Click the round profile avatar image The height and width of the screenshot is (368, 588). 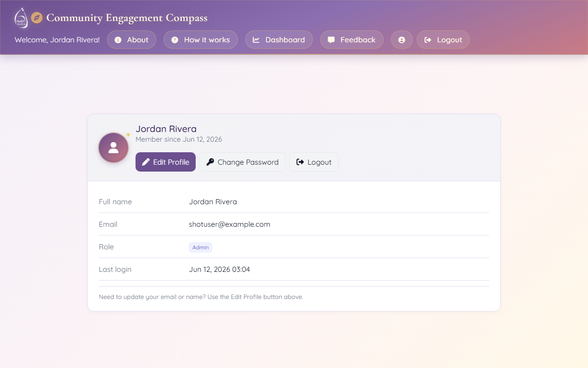click(x=113, y=148)
